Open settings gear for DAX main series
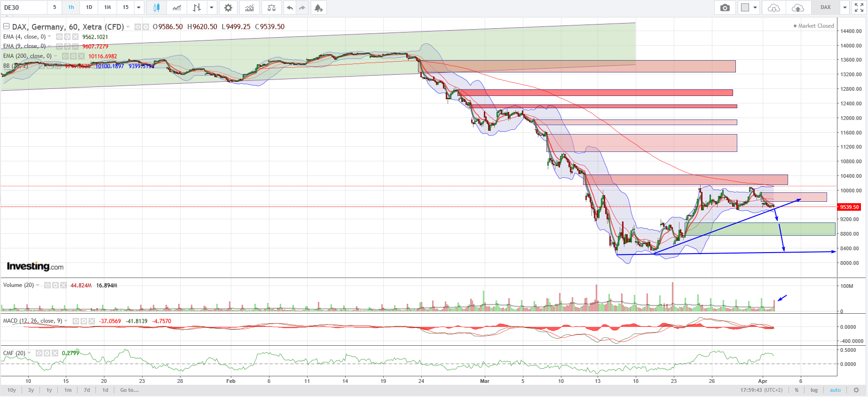868x397 pixels. 146,27
